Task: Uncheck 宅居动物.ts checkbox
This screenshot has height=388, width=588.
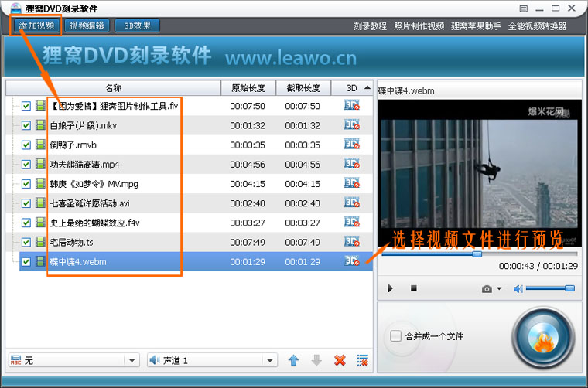Action: click(x=26, y=243)
